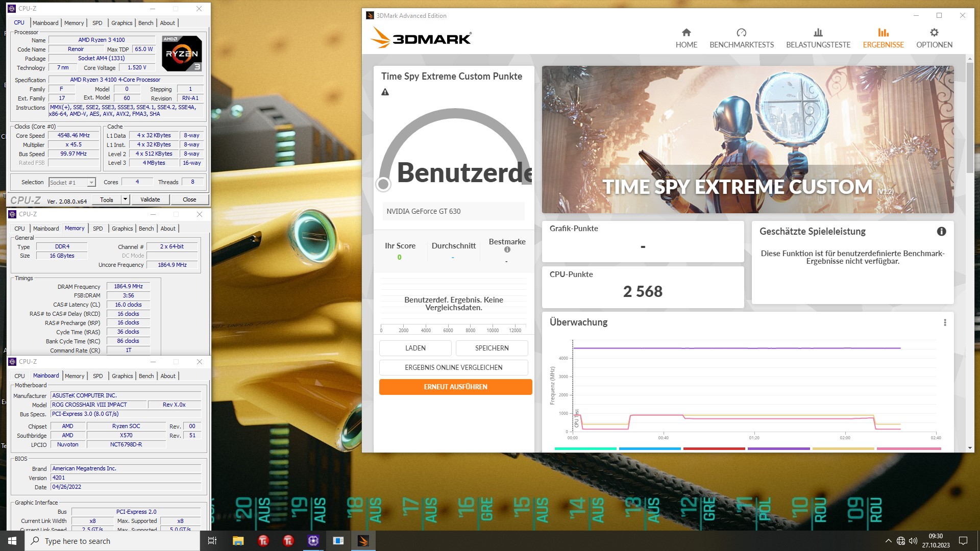Image resolution: width=980 pixels, height=551 pixels.
Task: Click the AMD Ryzen 3 logo in CPU-Z
Action: pyautogui.click(x=182, y=53)
